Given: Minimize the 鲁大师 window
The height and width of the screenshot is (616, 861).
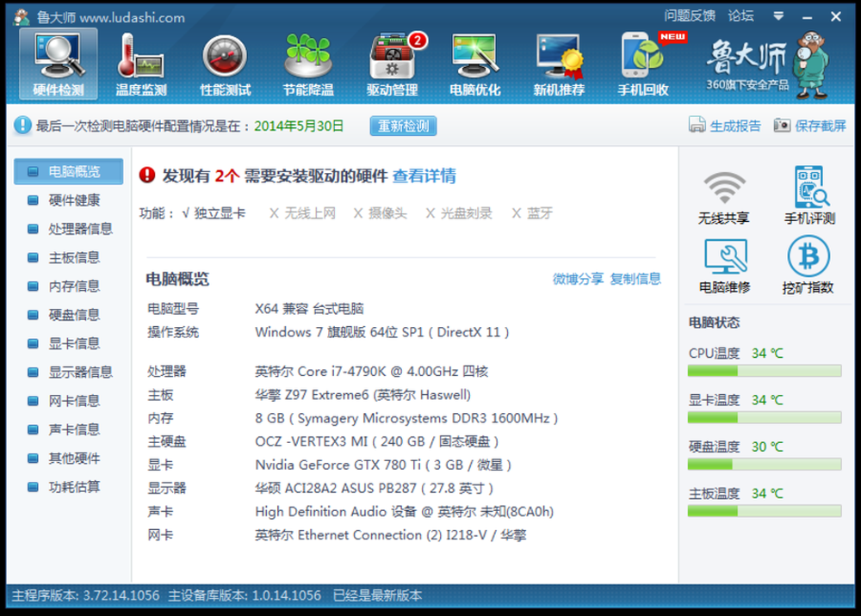Looking at the screenshot, I should pyautogui.click(x=807, y=17).
